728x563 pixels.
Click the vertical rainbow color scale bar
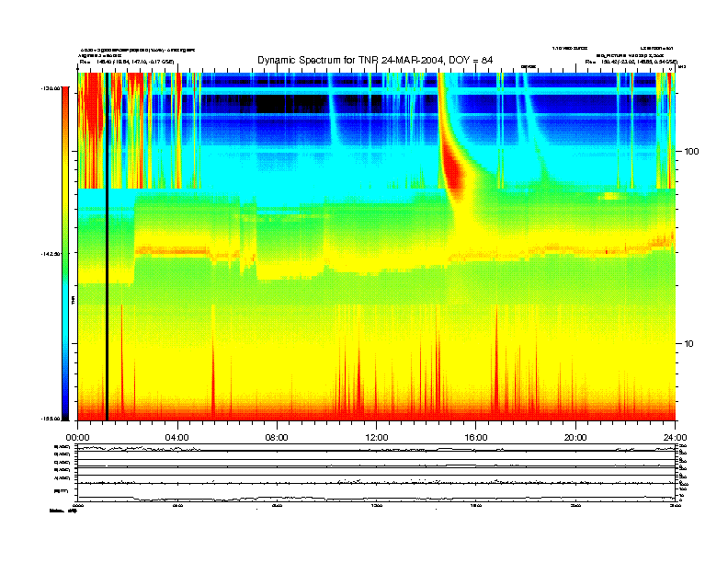coord(65,254)
